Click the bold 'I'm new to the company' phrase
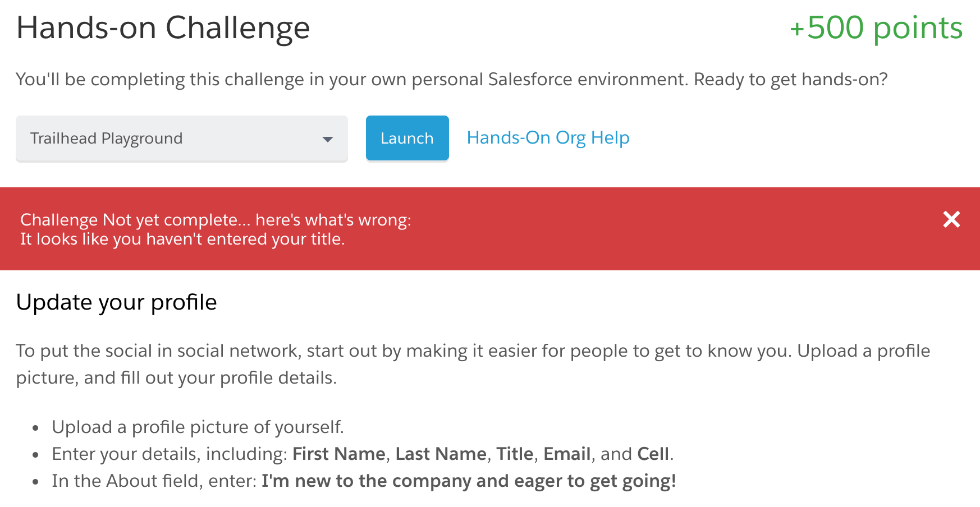This screenshot has width=980, height=507. 469,481
